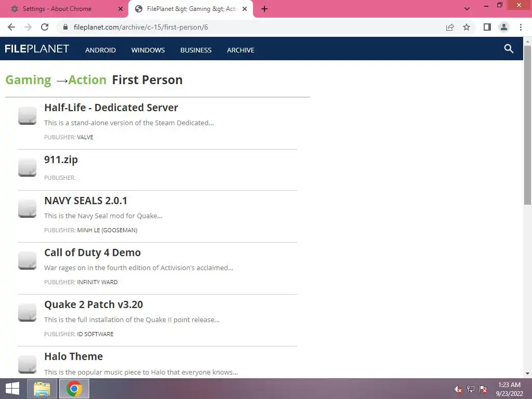Click 'War rages on in the fourth edition...'

pos(139,268)
